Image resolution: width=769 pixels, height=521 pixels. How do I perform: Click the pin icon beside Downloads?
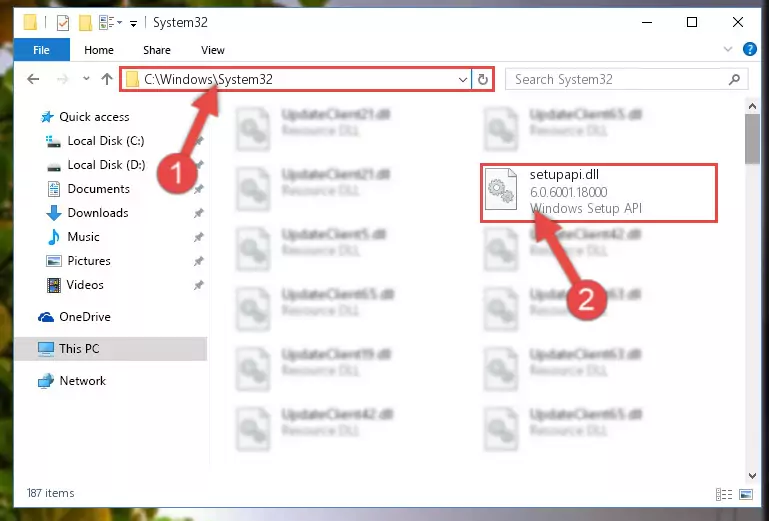click(198, 213)
